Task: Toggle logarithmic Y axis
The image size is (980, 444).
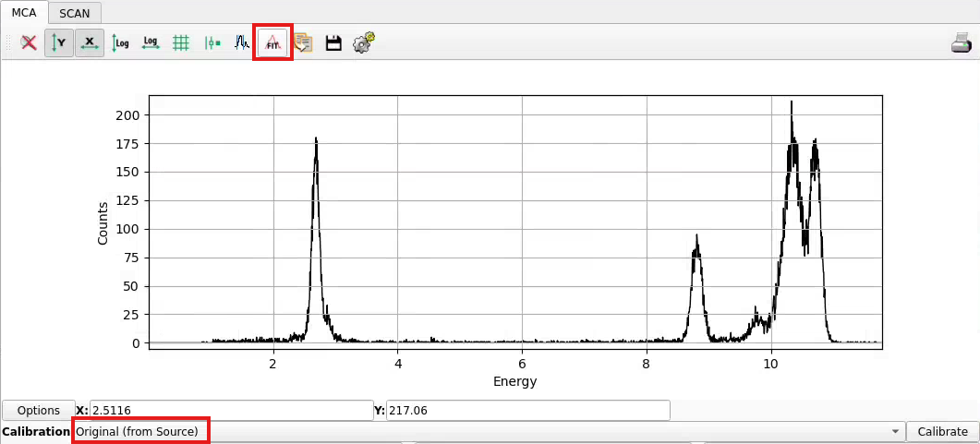Action: tap(120, 43)
